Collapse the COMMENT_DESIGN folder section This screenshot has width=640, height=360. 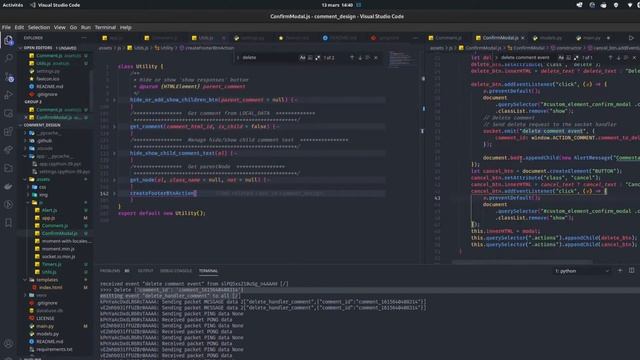tap(20, 125)
